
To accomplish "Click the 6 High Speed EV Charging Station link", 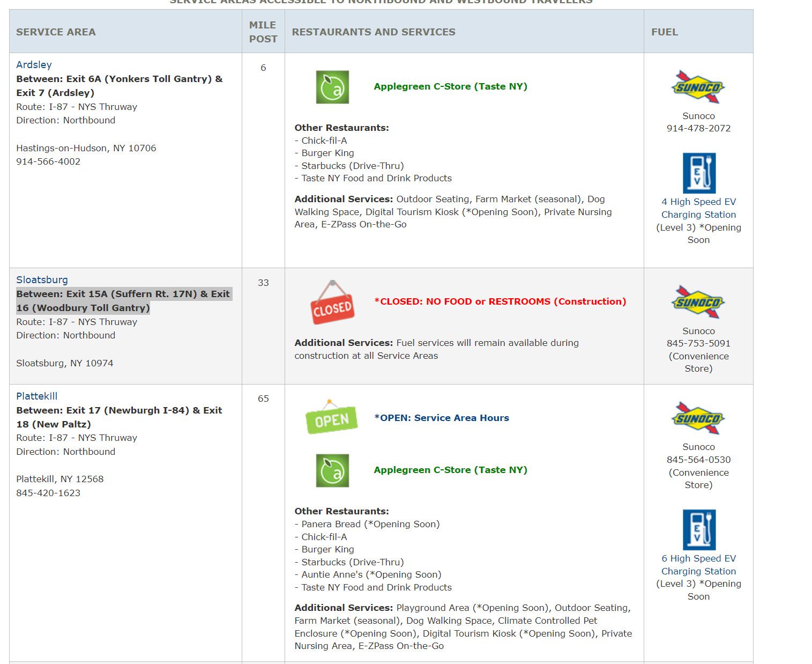I will pos(698,565).
